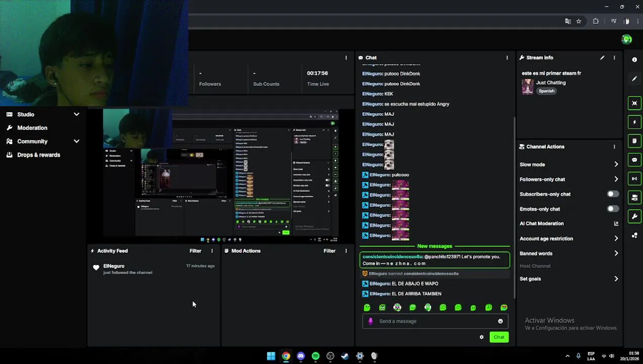This screenshot has width=643, height=364.
Task: Click the browser translate page icon
Action: click(x=568, y=21)
